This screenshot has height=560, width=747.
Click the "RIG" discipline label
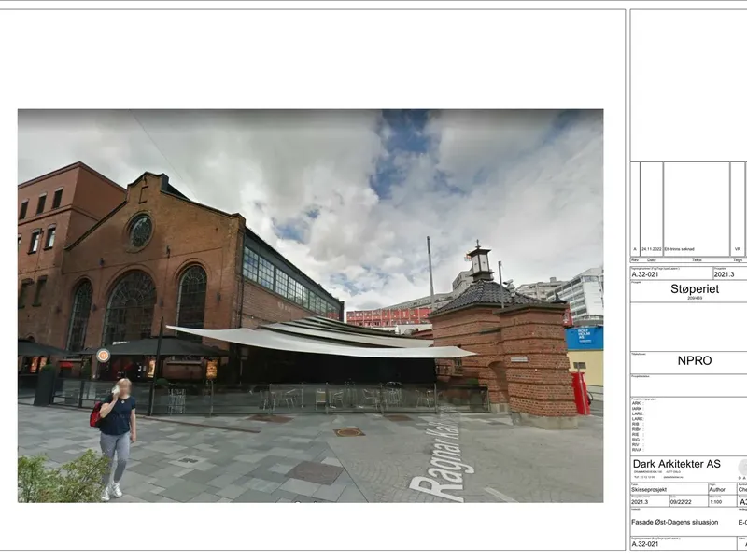pos(636,440)
